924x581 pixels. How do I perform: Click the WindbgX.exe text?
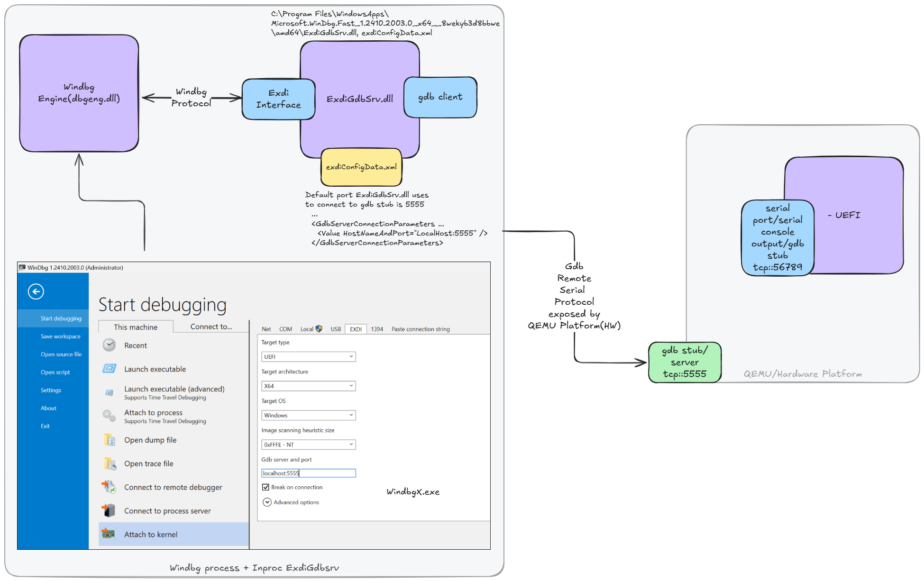[413, 492]
